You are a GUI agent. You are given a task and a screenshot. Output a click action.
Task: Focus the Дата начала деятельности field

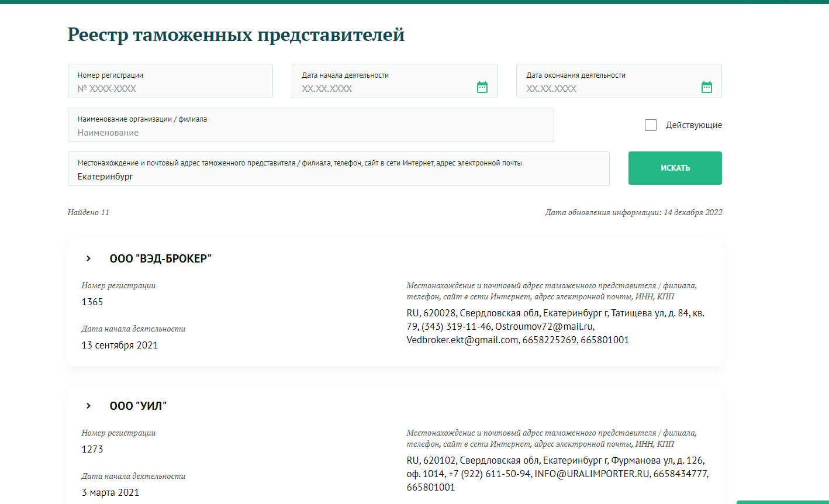[x=395, y=81]
